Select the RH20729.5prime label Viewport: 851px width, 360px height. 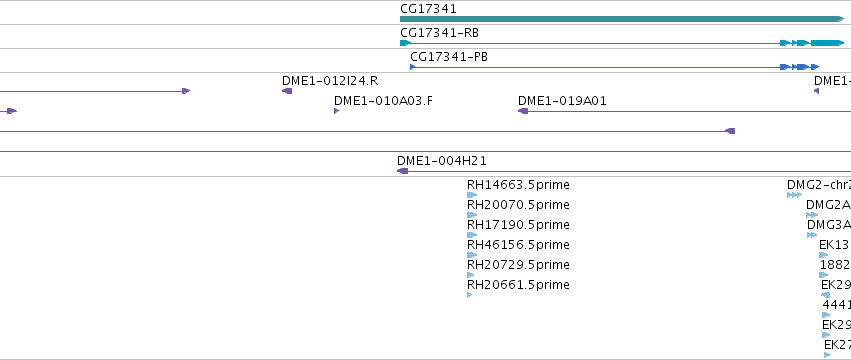click(518, 264)
